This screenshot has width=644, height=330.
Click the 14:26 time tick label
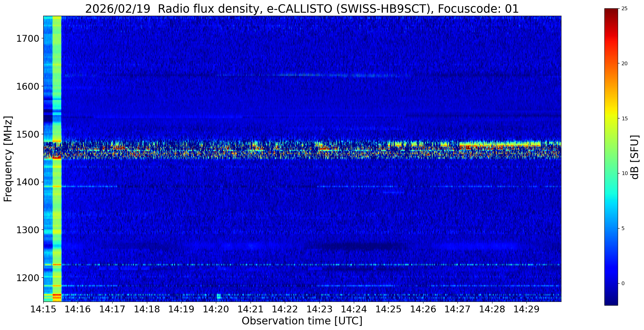pos(423,309)
